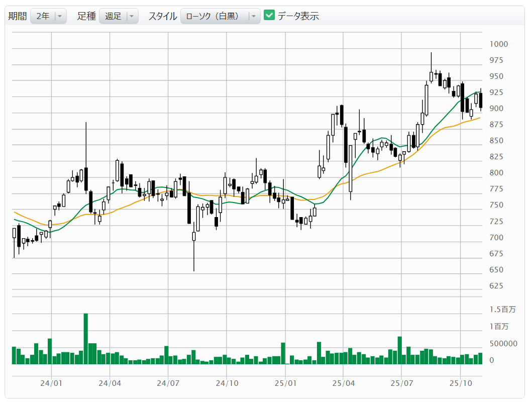Viewport: 532px width, 403px height.
Task: Click the 500000 volume axis label
Action: tap(503, 344)
